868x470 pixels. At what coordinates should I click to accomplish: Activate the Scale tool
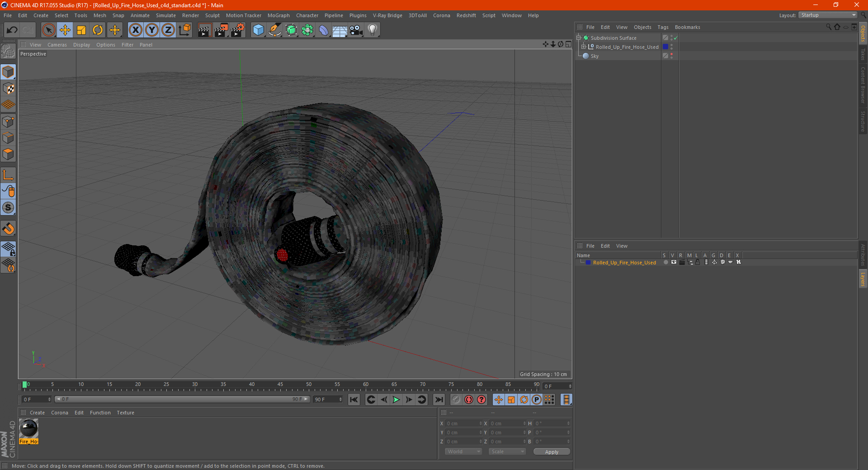pyautogui.click(x=81, y=30)
